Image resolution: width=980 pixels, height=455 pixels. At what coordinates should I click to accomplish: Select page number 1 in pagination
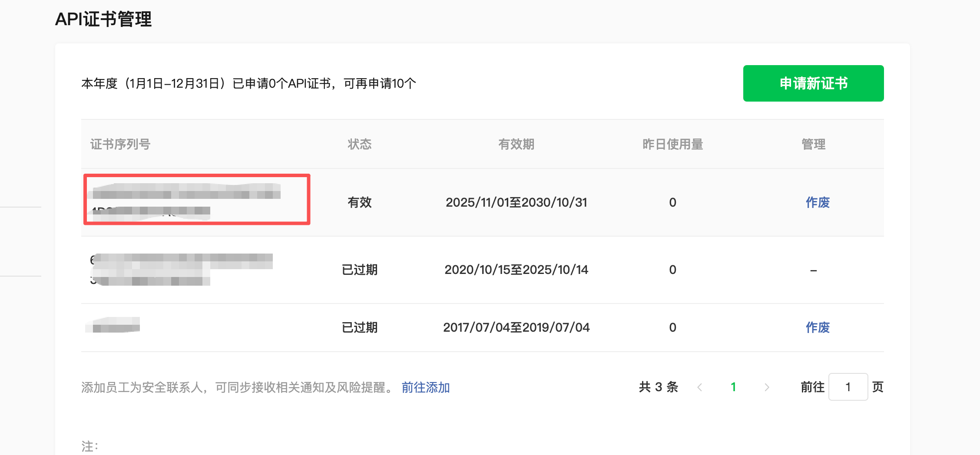pos(733,387)
